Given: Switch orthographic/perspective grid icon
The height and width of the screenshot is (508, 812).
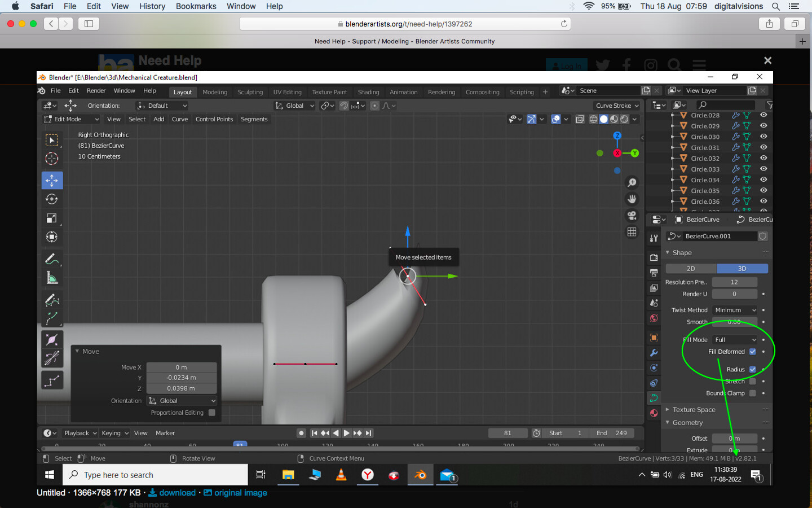Looking at the screenshot, I should (632, 232).
